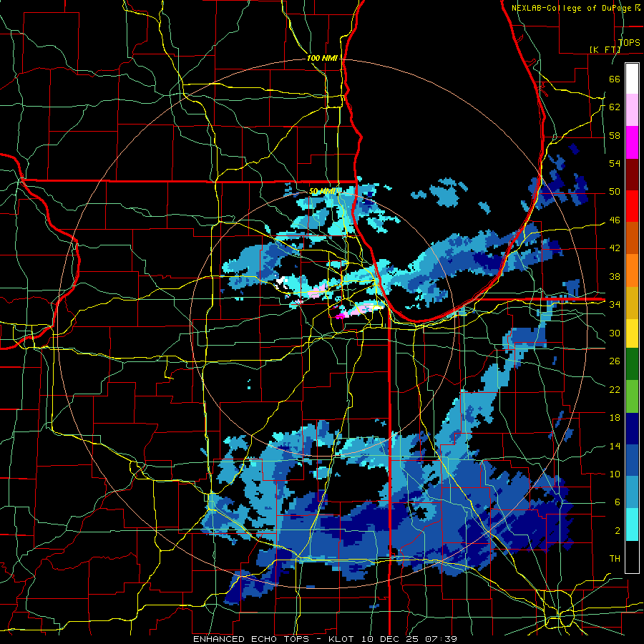This screenshot has width=644, height=644.
Task: Click the legend value 42
Action: coord(615,248)
